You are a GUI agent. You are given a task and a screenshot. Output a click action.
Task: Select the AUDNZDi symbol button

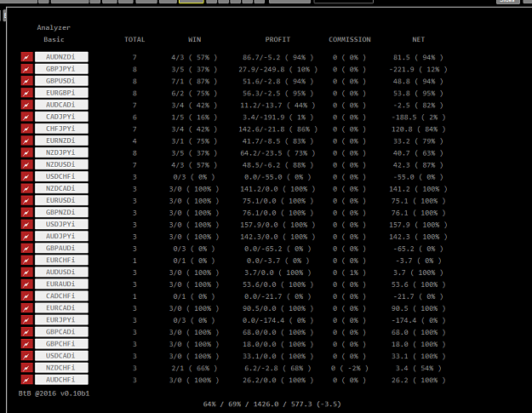click(x=61, y=57)
